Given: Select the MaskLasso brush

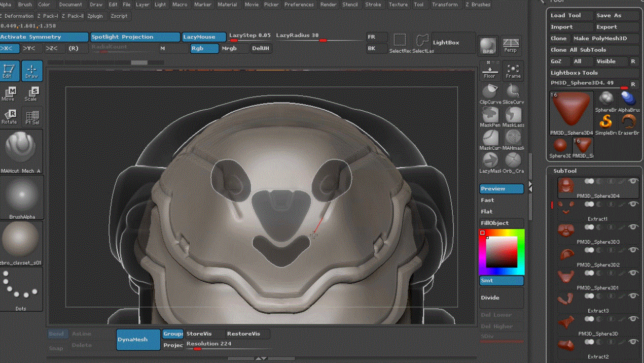Looking at the screenshot, I should [x=513, y=117].
